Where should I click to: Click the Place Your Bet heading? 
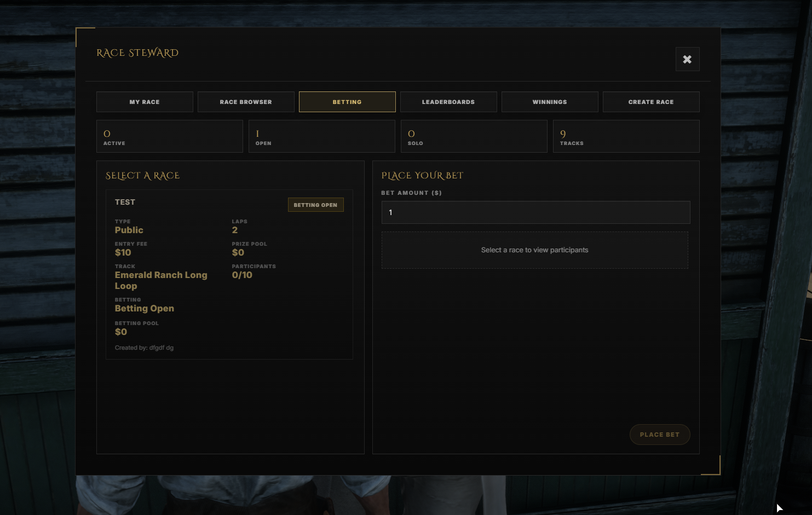422,176
